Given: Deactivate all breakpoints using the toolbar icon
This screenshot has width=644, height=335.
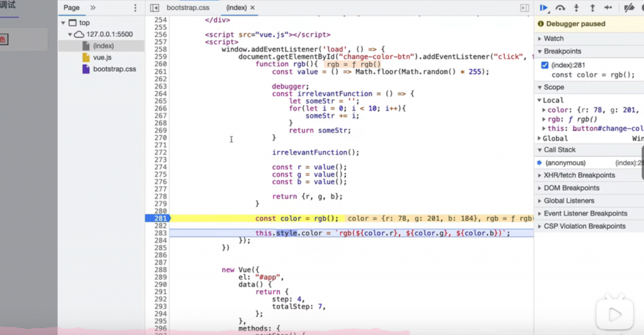Looking at the screenshot, I should click(628, 8).
